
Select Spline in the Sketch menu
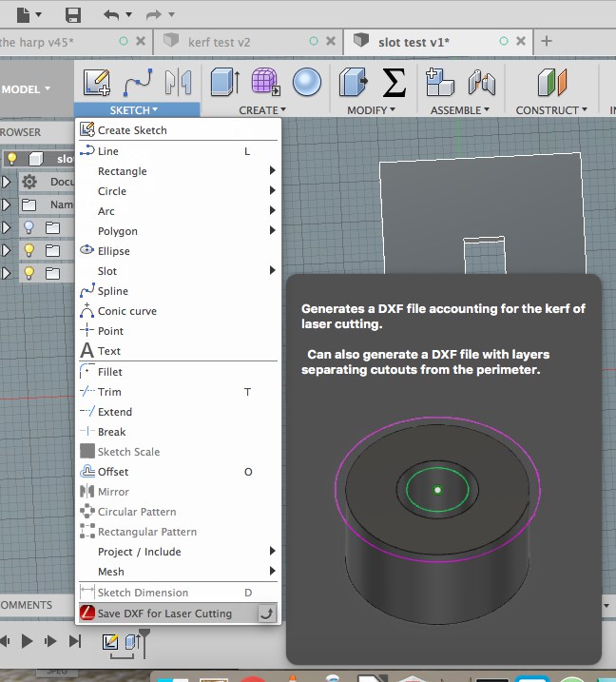coord(178,291)
